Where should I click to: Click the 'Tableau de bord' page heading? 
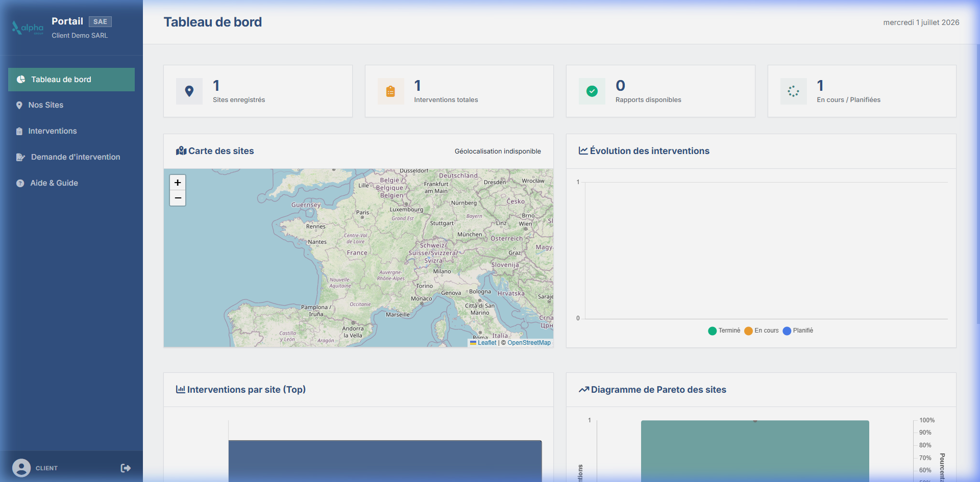coord(213,22)
